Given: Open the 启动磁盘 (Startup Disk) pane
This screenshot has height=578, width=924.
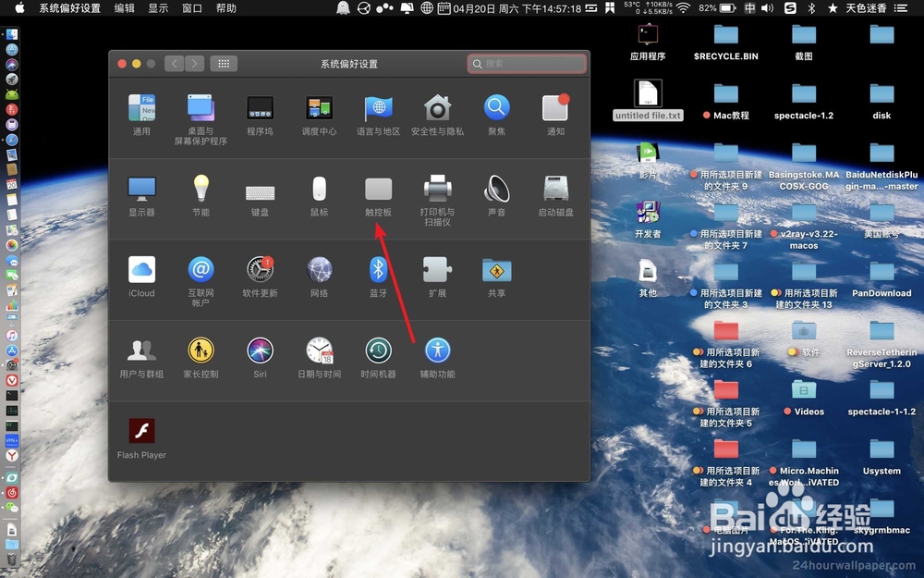Looking at the screenshot, I should point(555,195).
